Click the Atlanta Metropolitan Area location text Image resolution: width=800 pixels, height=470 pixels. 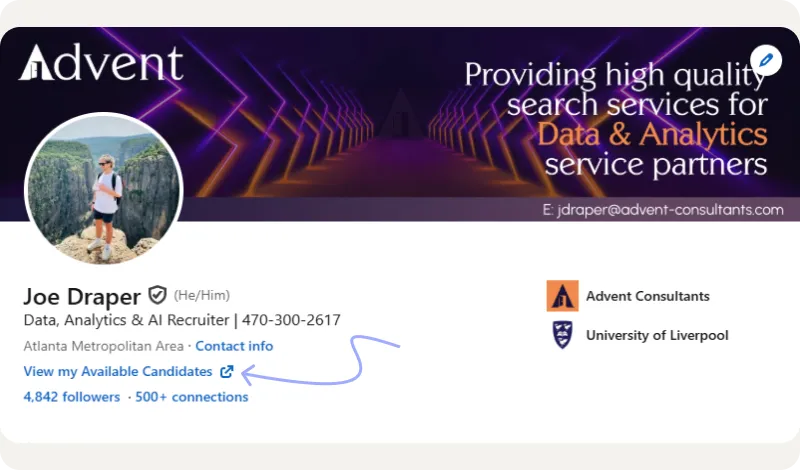(x=103, y=346)
